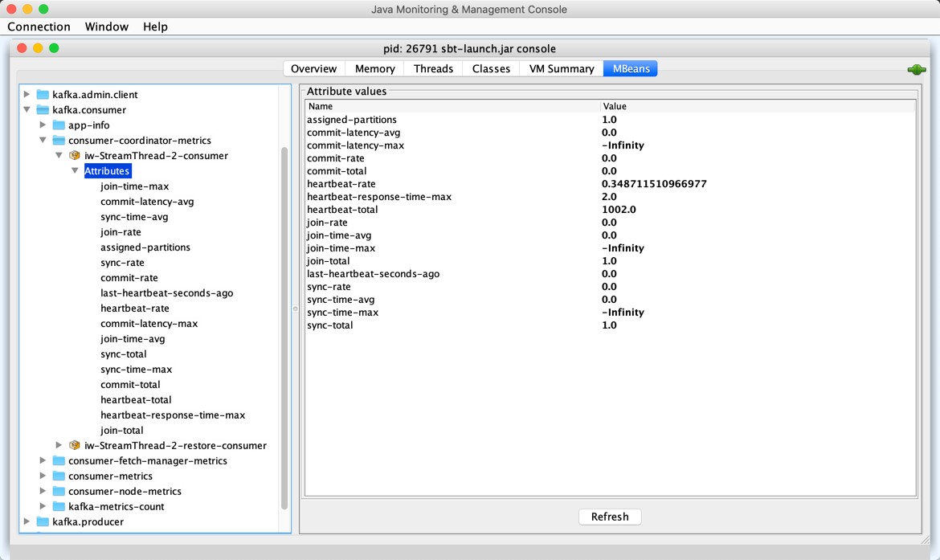Viewport: 940px width, 560px height.
Task: Click the iw-StreamThread-2-restore-consumer bean icon
Action: (75, 446)
